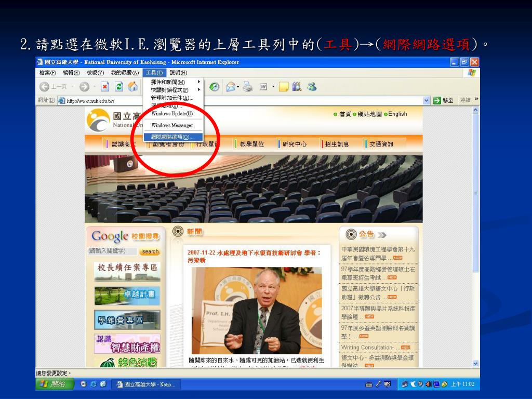Open the 檔案(F) menu
Viewport: 532px width, 399px height.
pos(47,73)
